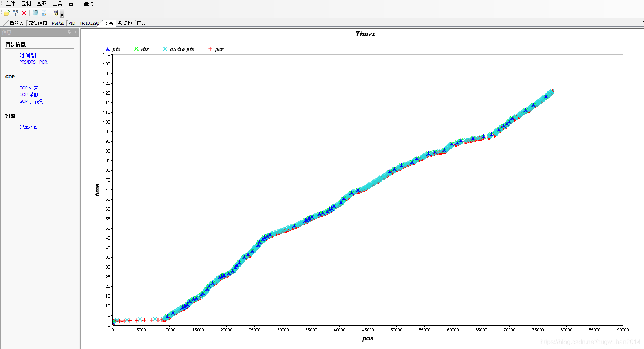Switch to the TR101290 tab
The width and height of the screenshot is (644, 349).
pyautogui.click(x=90, y=23)
